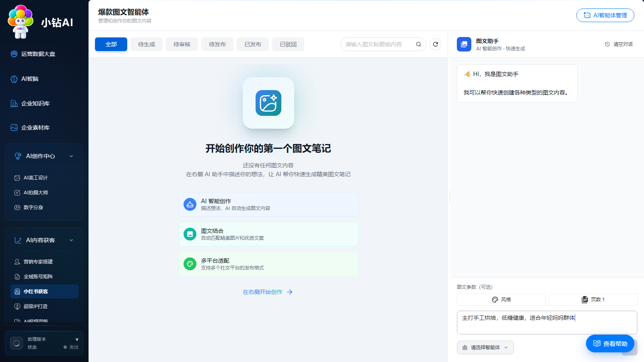Image resolution: width=644 pixels, height=362 pixels.
Task: Collapse the AI创作中心 section chevron
Action: (71, 156)
